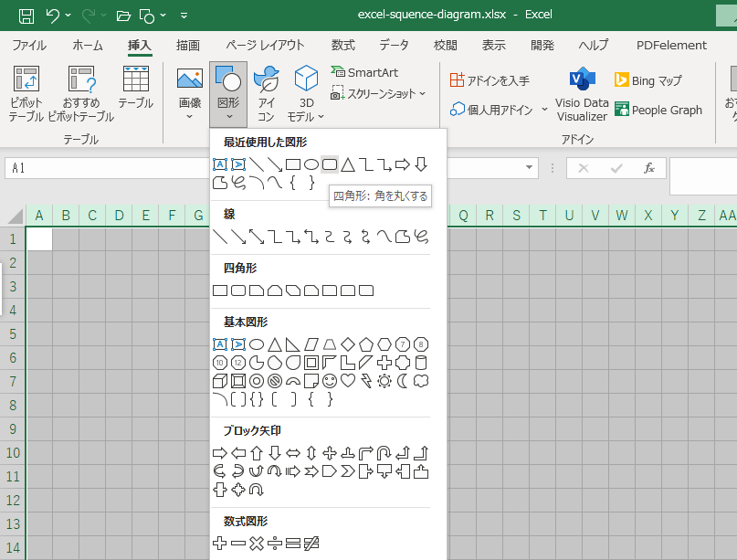Switch to the ホーム tab

(x=88, y=45)
